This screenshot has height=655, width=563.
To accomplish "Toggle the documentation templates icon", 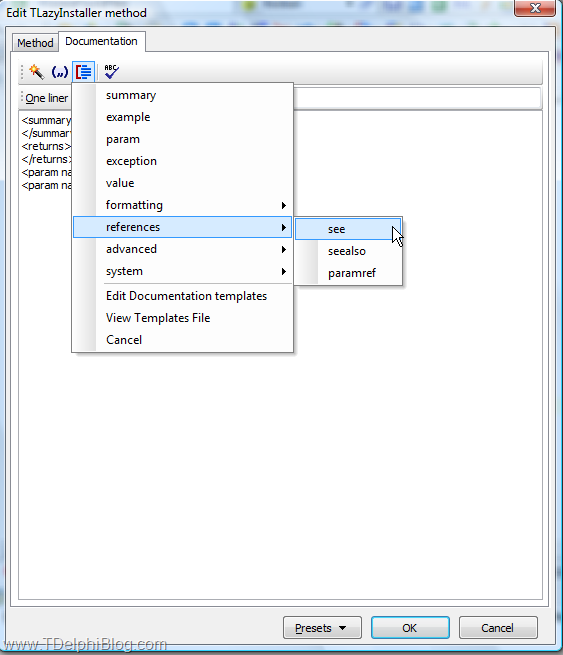I will [x=84, y=72].
